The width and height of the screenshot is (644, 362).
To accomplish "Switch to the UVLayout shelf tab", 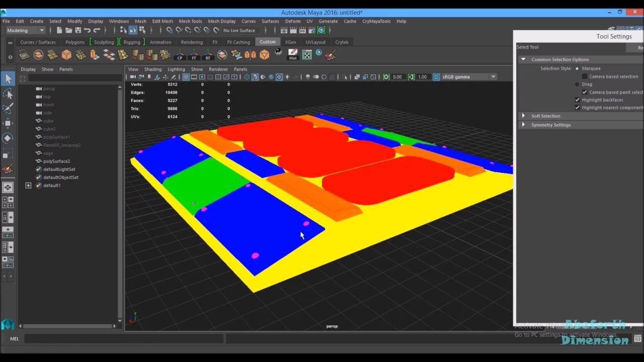I will (x=315, y=42).
